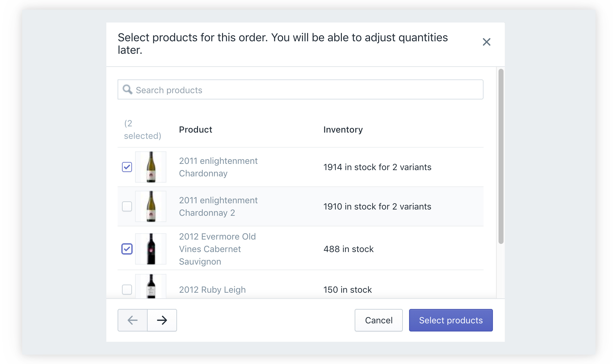Check 2012 Ruby Leigh checkbox
Image resolution: width=613 pixels, height=364 pixels.
[127, 290]
